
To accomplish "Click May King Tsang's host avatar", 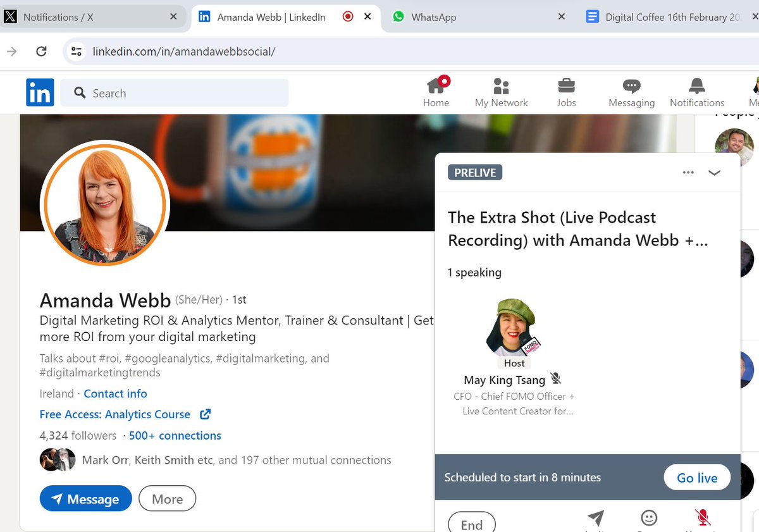I will click(x=514, y=328).
